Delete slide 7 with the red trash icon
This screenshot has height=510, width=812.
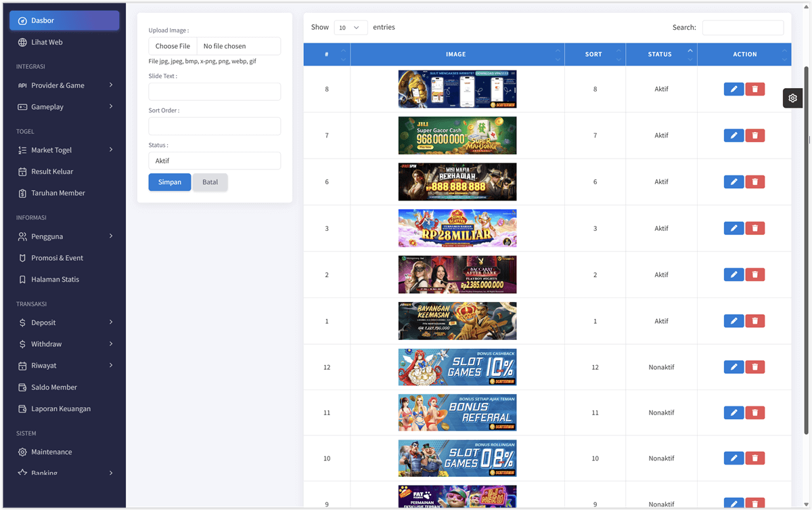pos(754,135)
